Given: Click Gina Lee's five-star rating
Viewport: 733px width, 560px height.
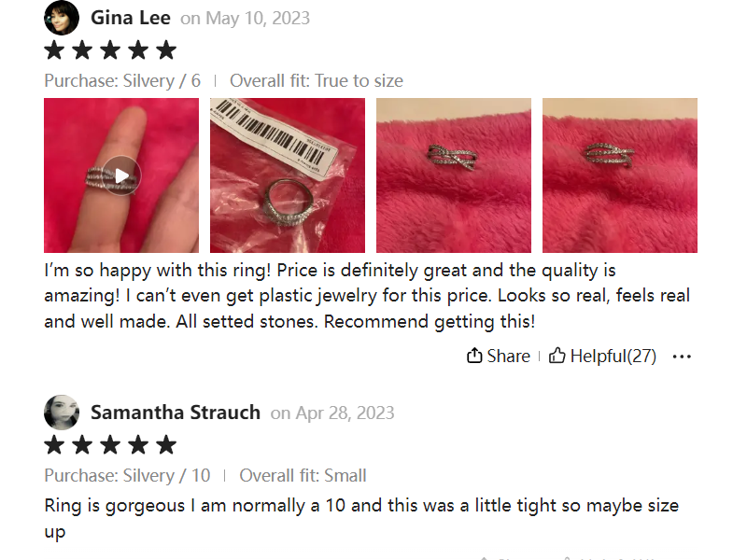Looking at the screenshot, I should click(110, 49).
